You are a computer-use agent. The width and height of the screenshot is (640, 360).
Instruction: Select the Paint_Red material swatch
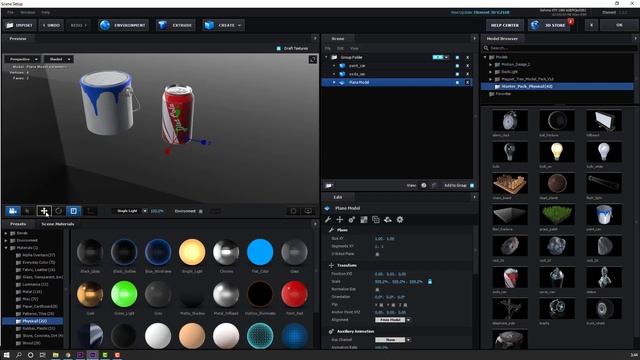294,293
